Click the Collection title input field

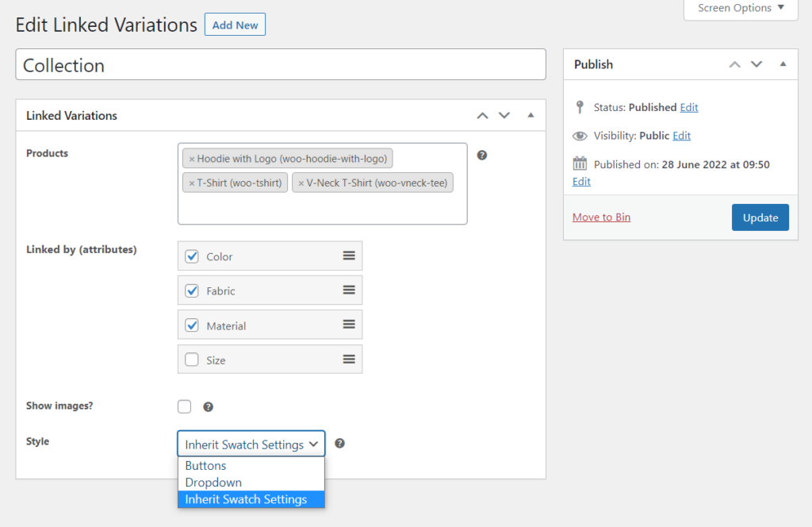(281, 65)
